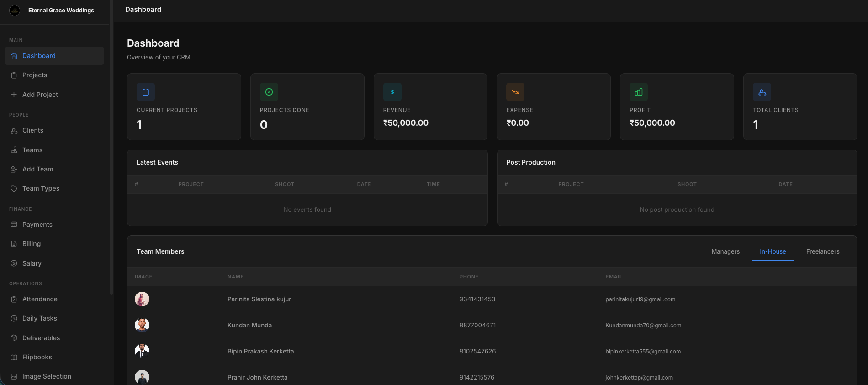Click Bipin Prakash Kerketta's profile photo
Screen dimensions: 868x385
pyautogui.click(x=142, y=351)
